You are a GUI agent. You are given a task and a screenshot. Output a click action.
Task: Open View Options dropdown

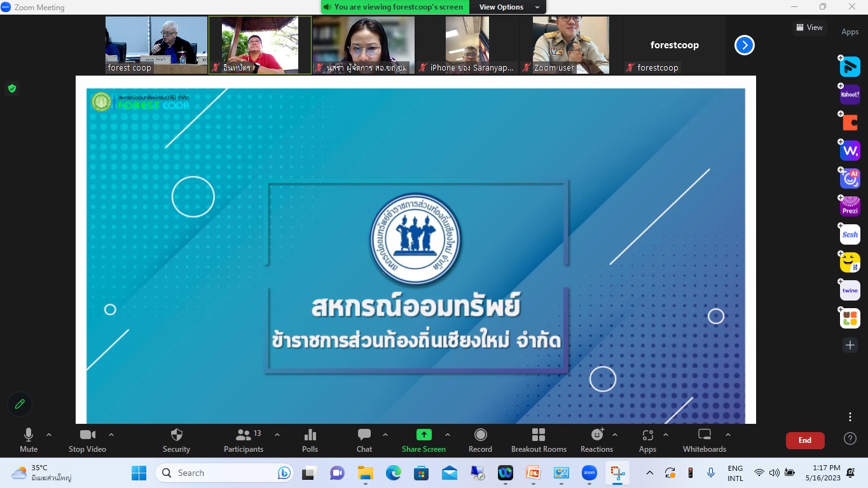pos(509,7)
